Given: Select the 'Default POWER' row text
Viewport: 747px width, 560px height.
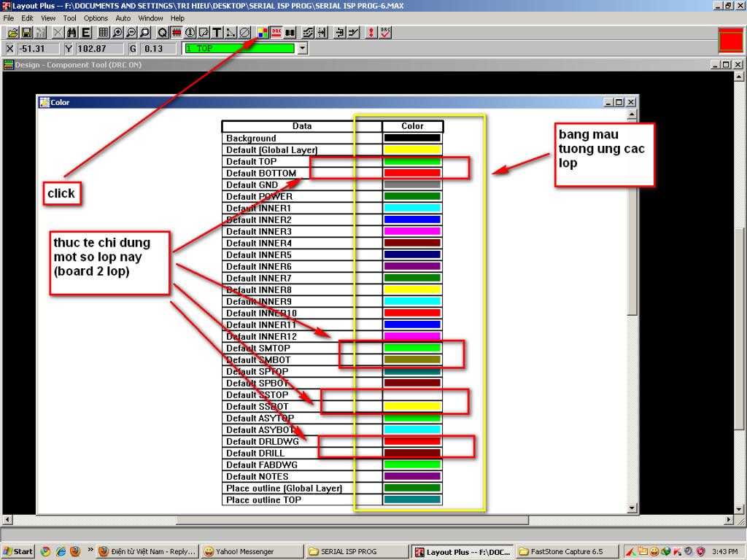Looking at the screenshot, I should (259, 196).
